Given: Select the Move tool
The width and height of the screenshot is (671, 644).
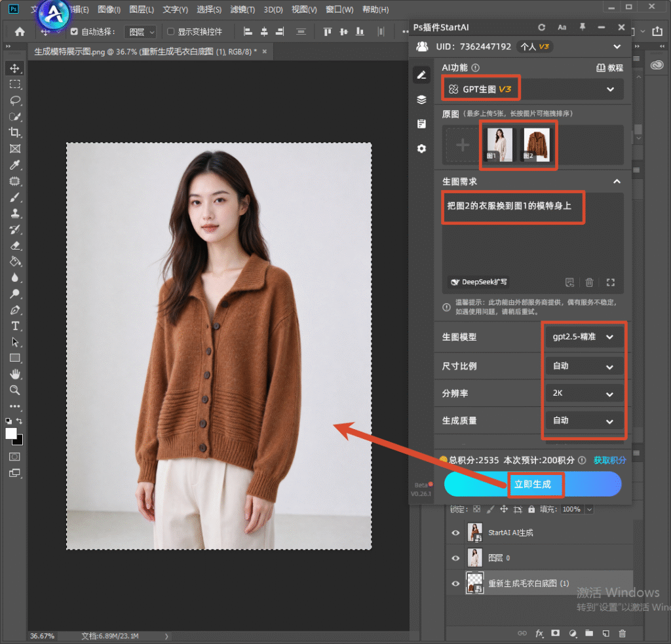Looking at the screenshot, I should [x=15, y=69].
